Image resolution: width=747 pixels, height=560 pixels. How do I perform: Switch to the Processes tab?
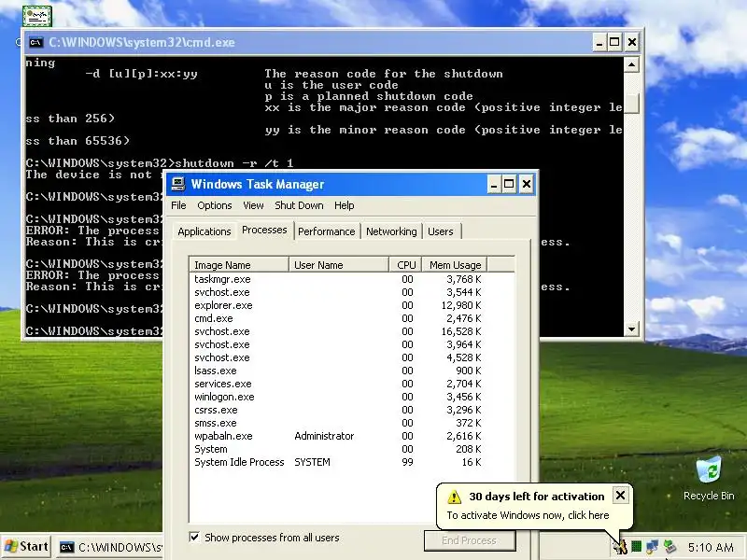point(264,230)
